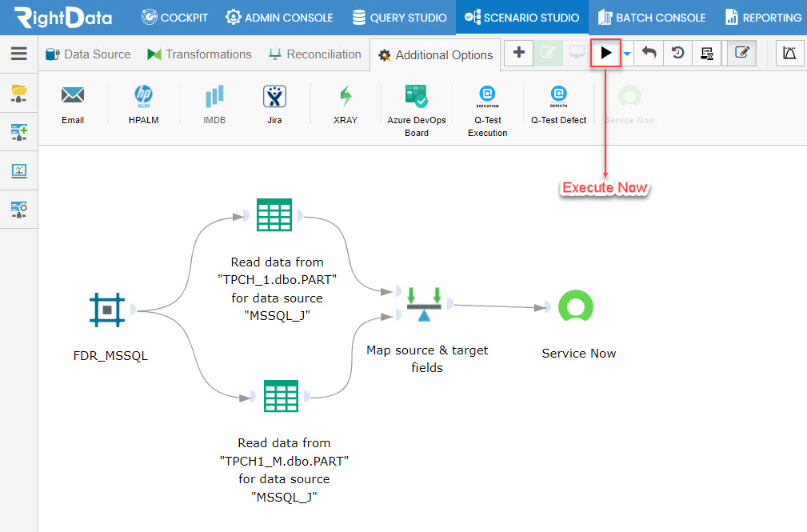Select the Q-Test Defect icon
The image size is (807, 532).
point(558,96)
